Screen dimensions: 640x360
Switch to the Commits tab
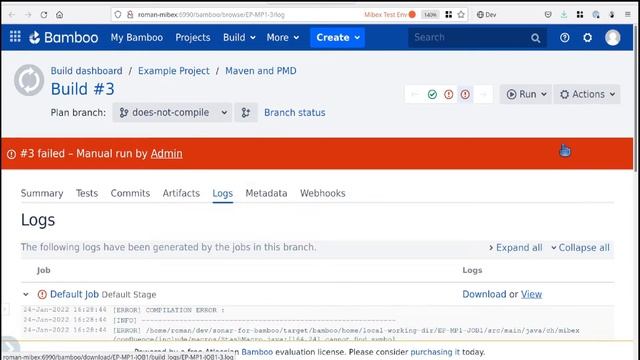coord(130,193)
